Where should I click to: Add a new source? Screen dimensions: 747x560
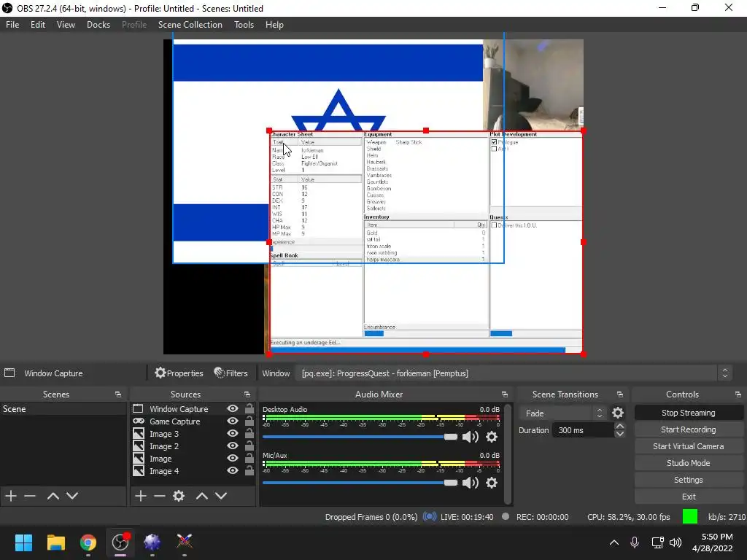click(141, 496)
